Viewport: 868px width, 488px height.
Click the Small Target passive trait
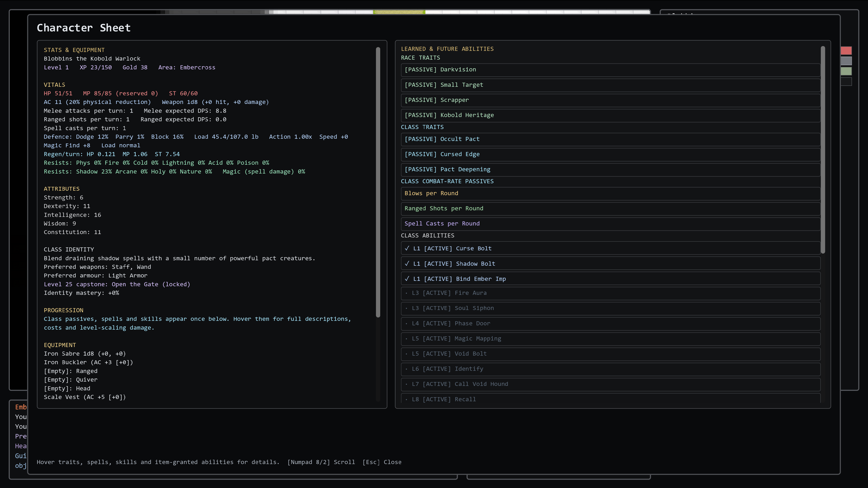pyautogui.click(x=610, y=85)
